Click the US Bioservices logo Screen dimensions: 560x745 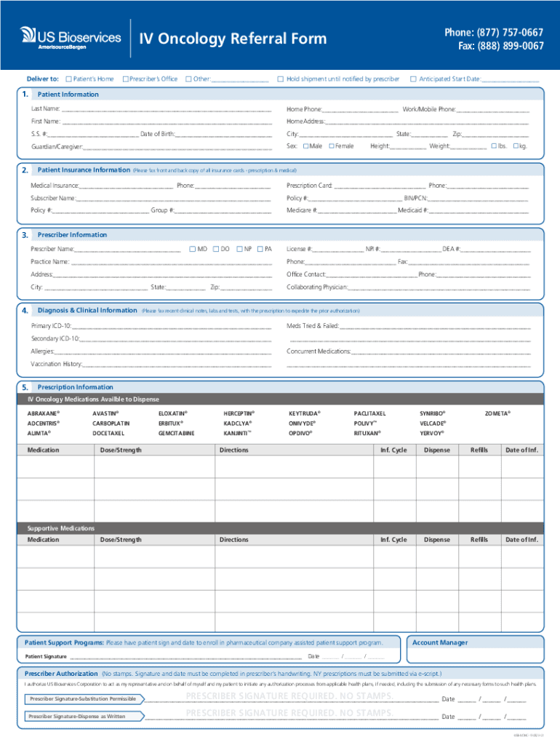click(71, 36)
